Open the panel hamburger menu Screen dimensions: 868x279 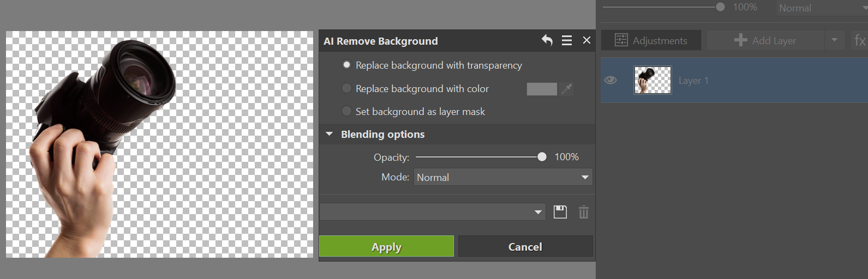tap(567, 40)
